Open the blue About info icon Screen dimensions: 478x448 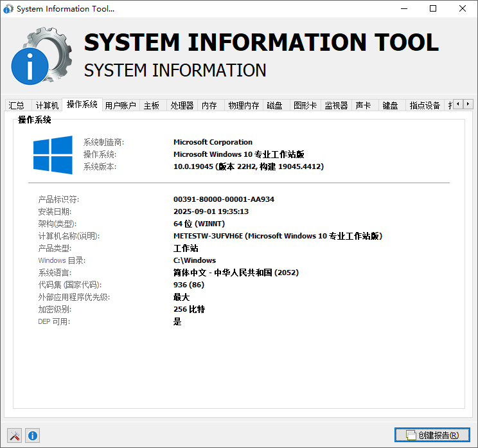(32, 435)
